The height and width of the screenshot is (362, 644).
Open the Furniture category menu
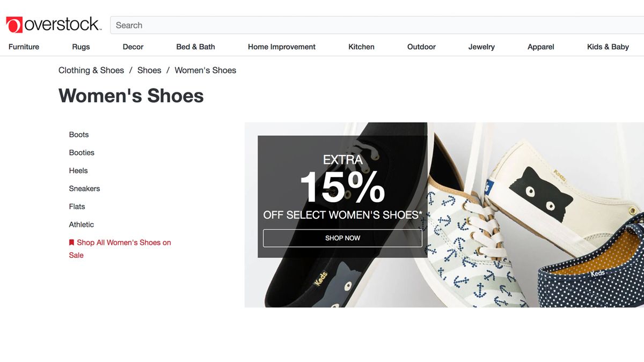[23, 47]
